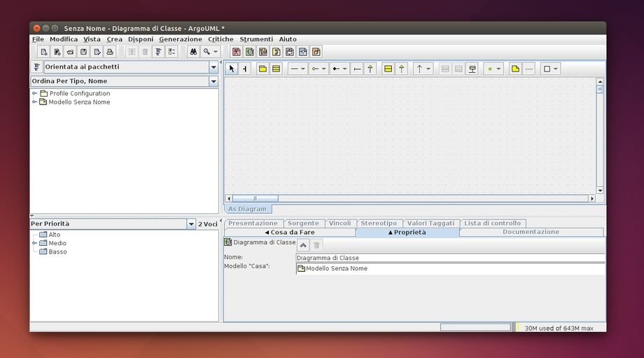Switch to the 'Cosa da Fare' tab
Viewport: 644px width, 358px height.
click(x=289, y=232)
